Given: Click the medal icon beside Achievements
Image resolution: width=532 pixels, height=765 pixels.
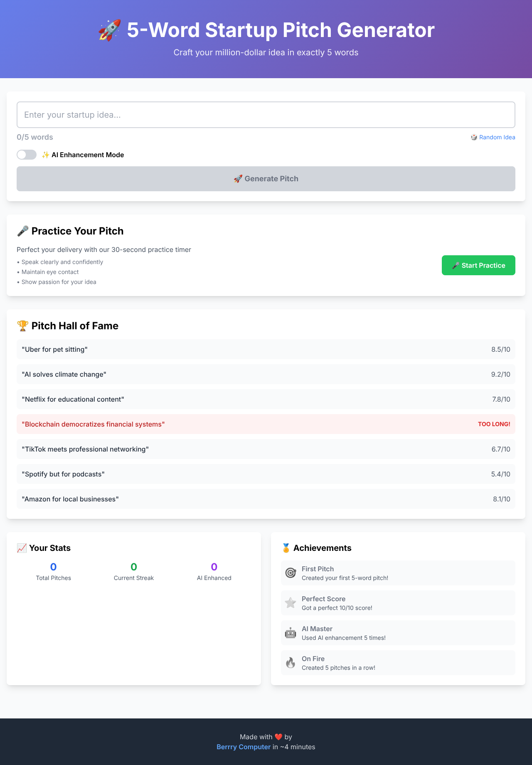Looking at the screenshot, I should click(x=287, y=548).
